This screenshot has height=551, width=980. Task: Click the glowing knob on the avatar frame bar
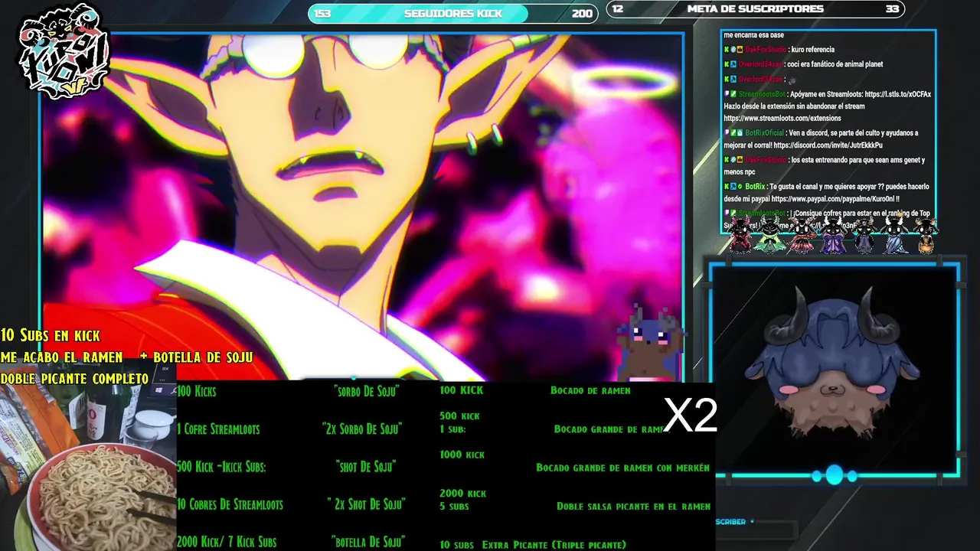(x=834, y=475)
